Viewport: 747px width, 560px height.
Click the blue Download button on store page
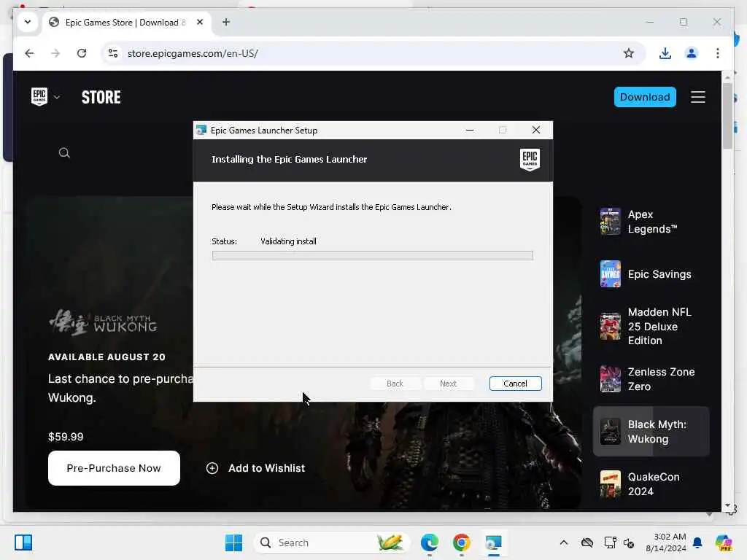pyautogui.click(x=645, y=97)
